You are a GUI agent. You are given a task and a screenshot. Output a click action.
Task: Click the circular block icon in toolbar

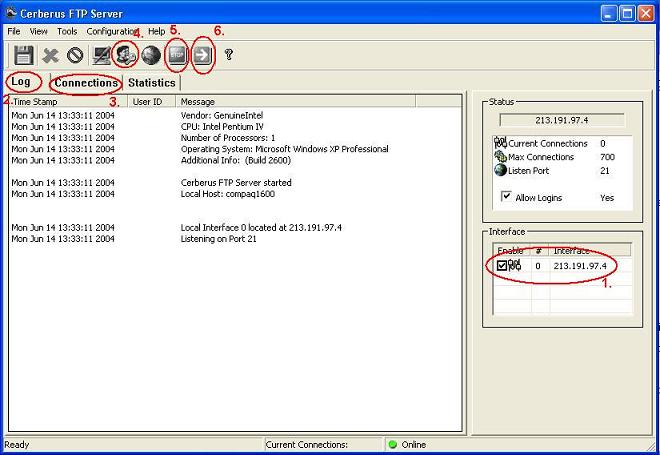click(75, 56)
